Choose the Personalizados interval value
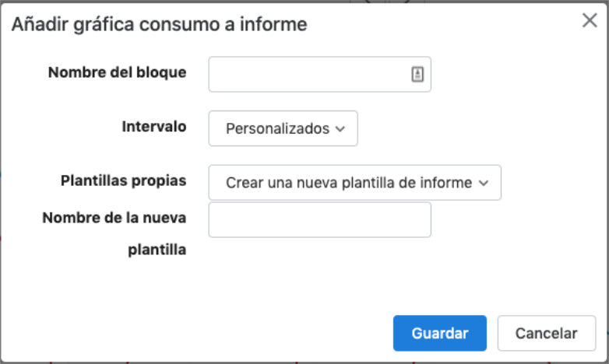Image resolution: width=609 pixels, height=364 pixels. [x=278, y=129]
